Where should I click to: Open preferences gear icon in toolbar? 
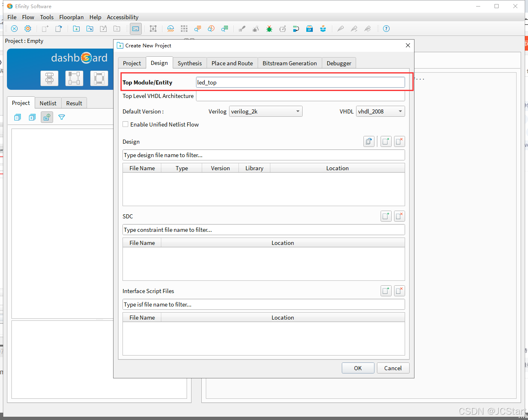(x=28, y=29)
